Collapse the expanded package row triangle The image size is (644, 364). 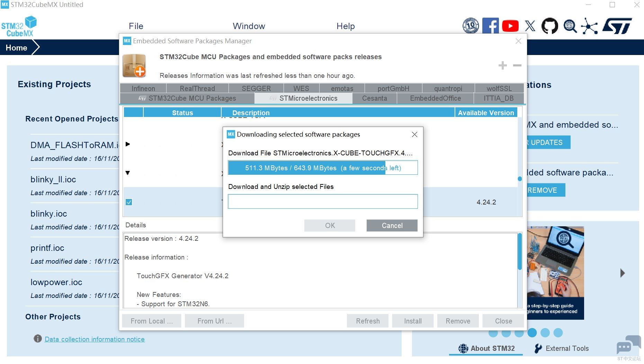click(128, 173)
